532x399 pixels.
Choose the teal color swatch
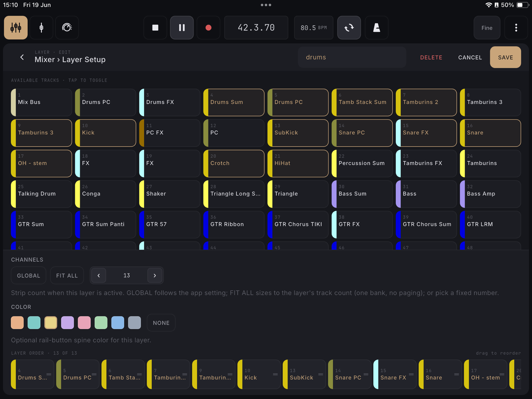(x=34, y=323)
